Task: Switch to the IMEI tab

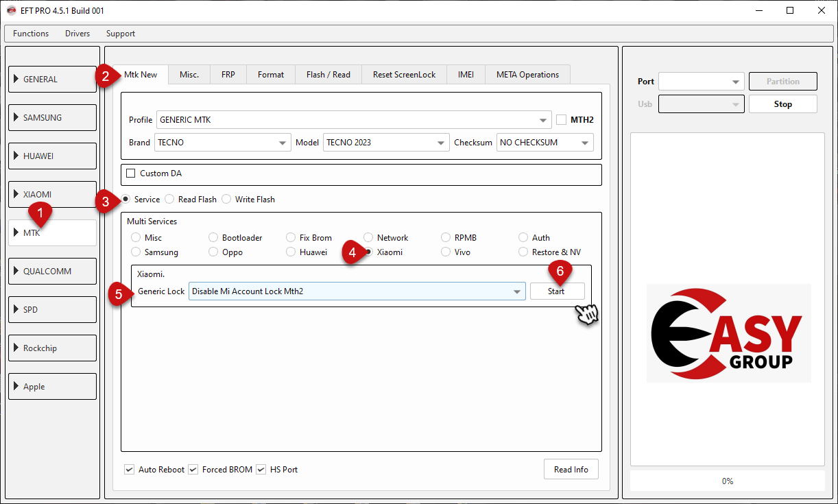Action: click(x=466, y=75)
